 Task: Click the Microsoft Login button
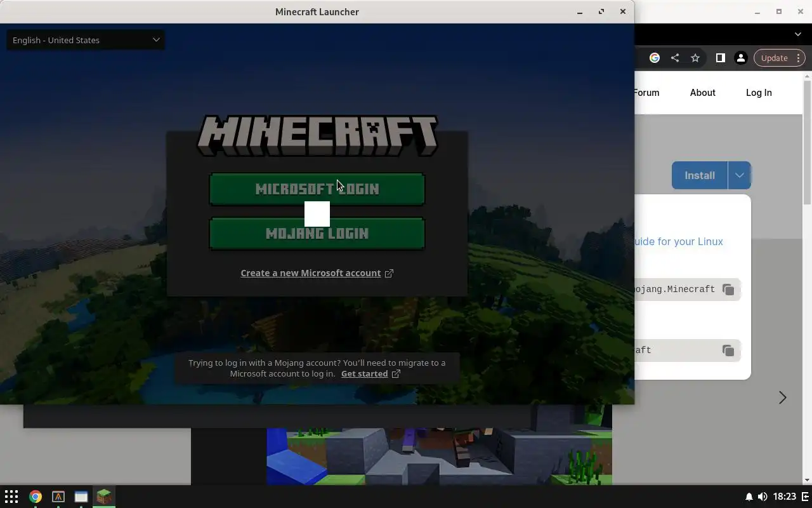(x=317, y=189)
